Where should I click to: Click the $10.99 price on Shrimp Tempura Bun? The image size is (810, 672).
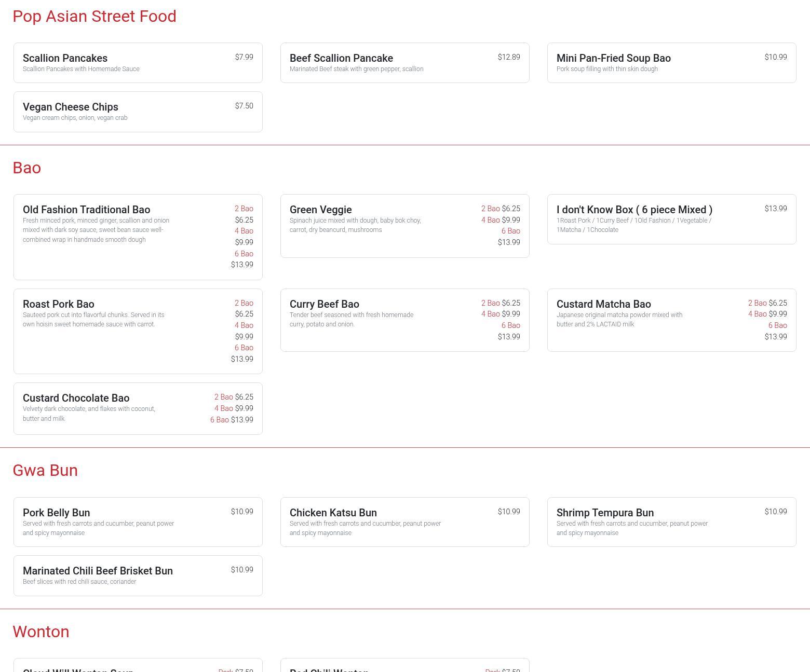[776, 512]
